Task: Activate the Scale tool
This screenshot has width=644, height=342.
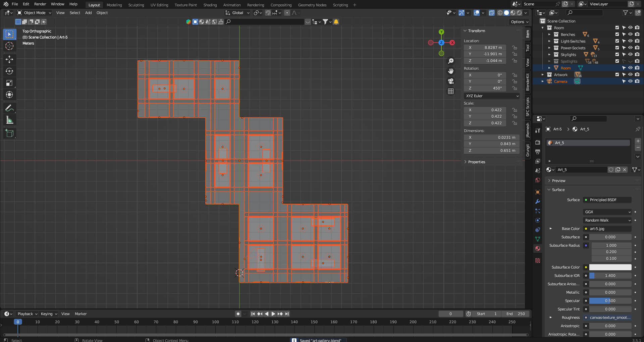Action: coord(9,83)
